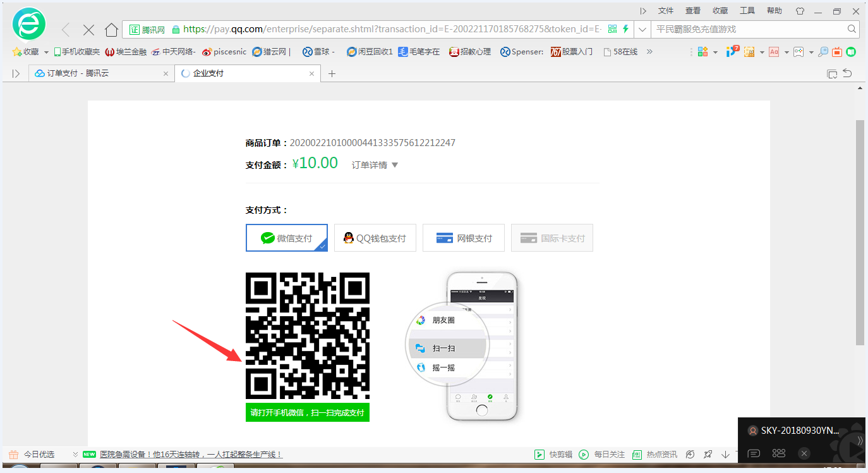
Task: Click the 热点资讯 status bar button
Action: (654, 455)
